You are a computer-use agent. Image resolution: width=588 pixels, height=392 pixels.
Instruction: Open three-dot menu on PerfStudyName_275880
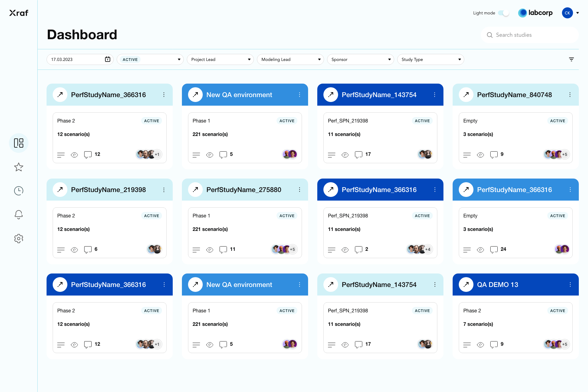299,190
